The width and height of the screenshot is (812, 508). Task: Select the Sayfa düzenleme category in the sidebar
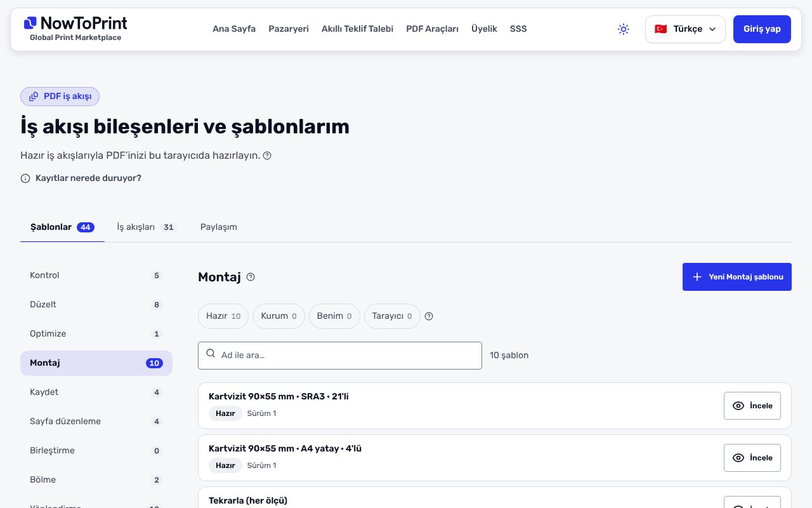pos(96,422)
